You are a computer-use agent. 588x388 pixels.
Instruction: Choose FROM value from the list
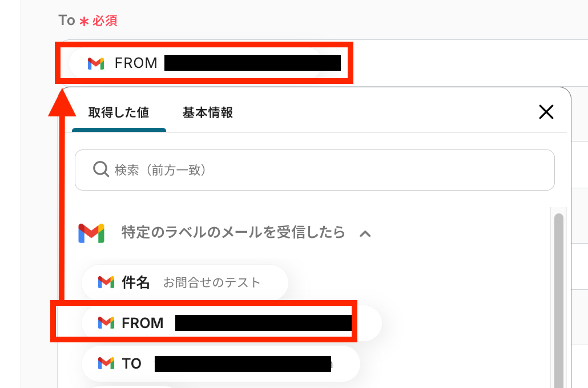pyautogui.click(x=143, y=323)
